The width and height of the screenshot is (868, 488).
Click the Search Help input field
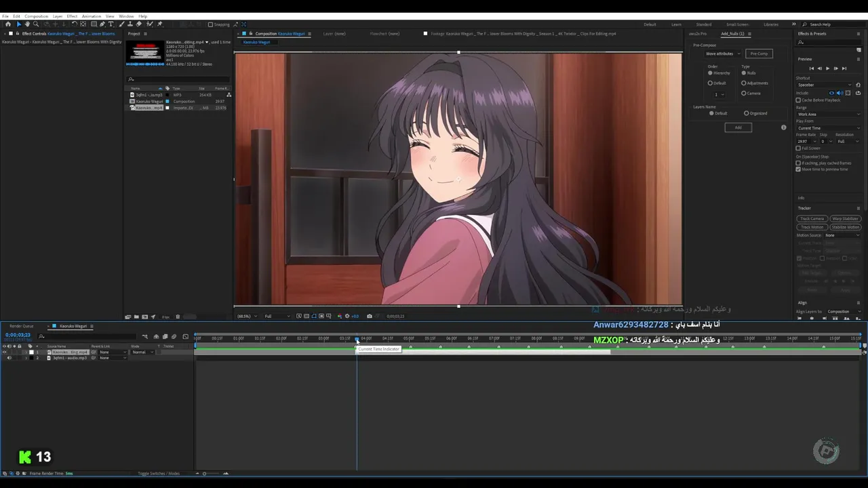pyautogui.click(x=834, y=24)
